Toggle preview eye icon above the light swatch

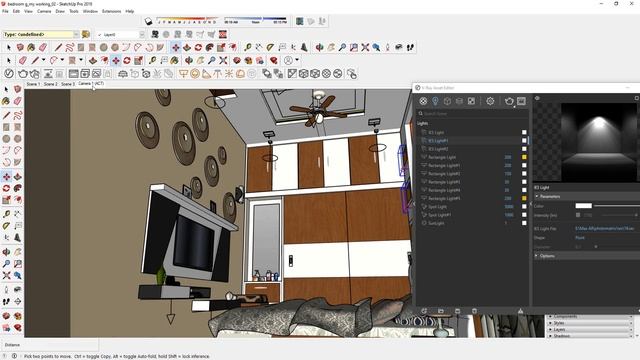click(x=538, y=98)
